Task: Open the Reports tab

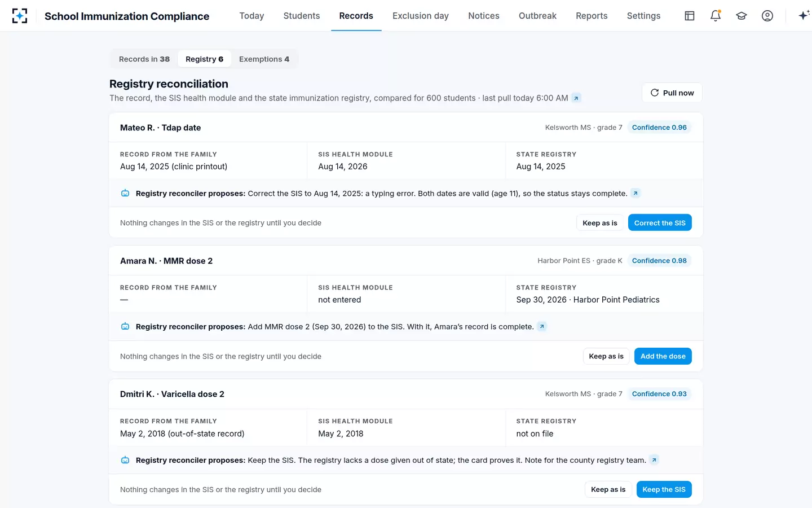Action: [592, 16]
